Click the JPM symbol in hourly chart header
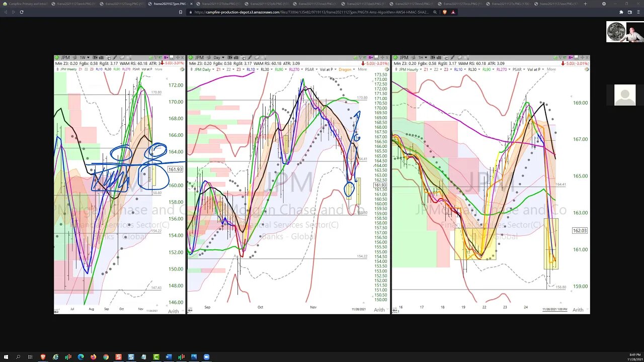This screenshot has height=362, width=644. [x=404, y=58]
